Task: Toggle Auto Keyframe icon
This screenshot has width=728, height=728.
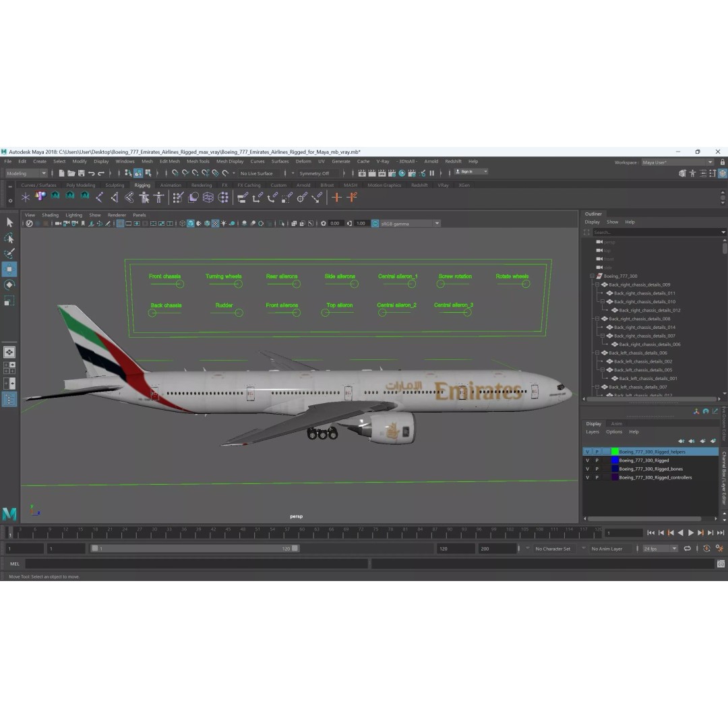Action: pos(706,549)
